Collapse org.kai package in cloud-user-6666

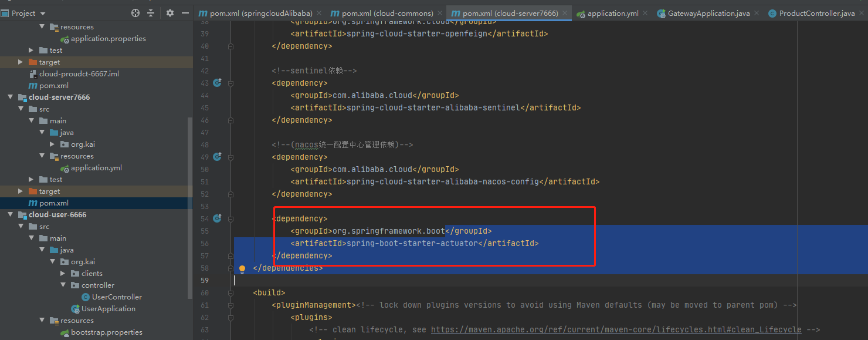pyautogui.click(x=52, y=262)
